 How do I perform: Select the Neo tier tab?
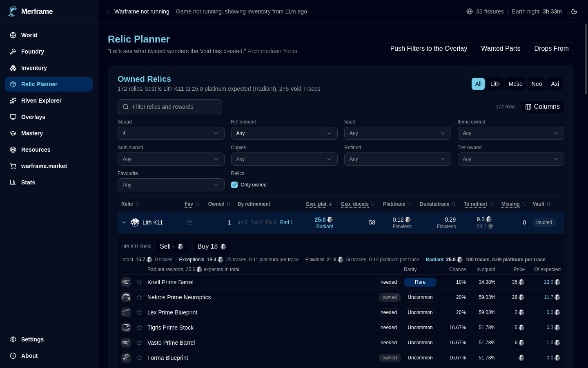[x=537, y=84]
